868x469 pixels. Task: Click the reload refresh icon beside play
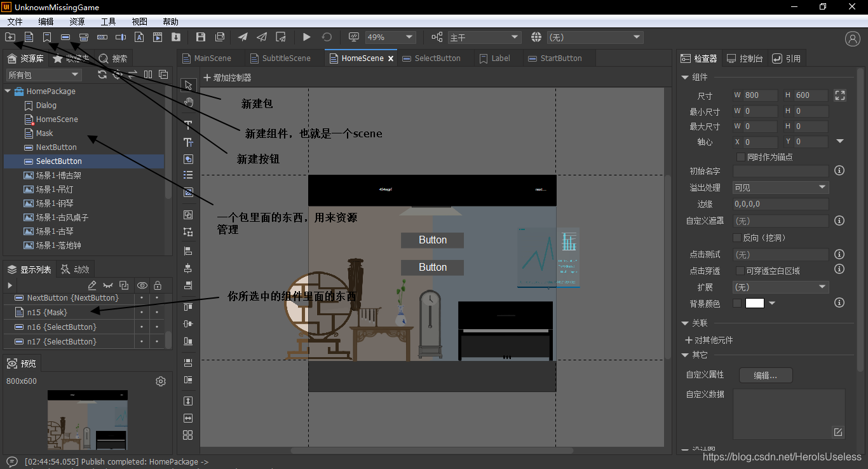(327, 37)
